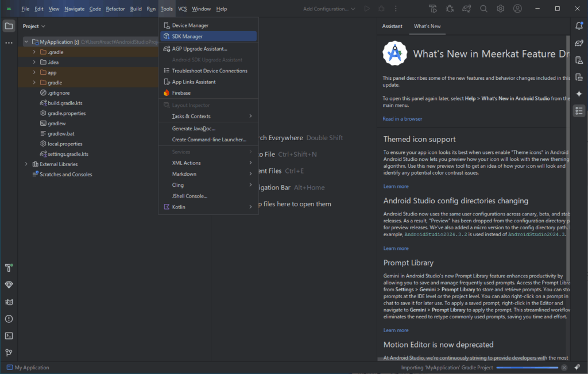
Task: Open the Version Control branch icon
Action: click(x=9, y=353)
